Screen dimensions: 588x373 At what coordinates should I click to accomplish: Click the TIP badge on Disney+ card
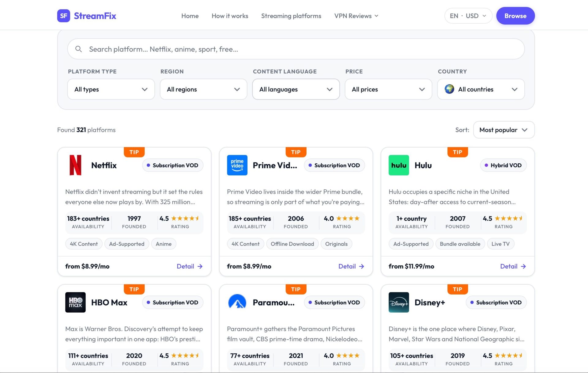coord(458,289)
